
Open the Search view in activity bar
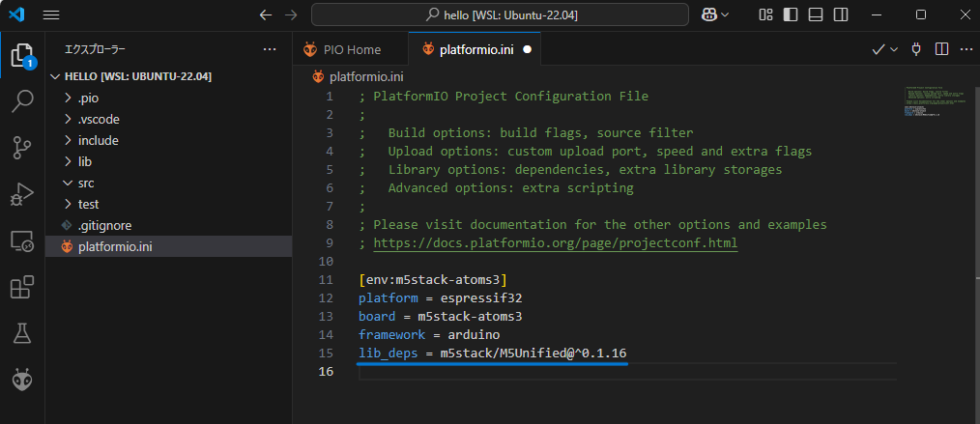point(22,100)
